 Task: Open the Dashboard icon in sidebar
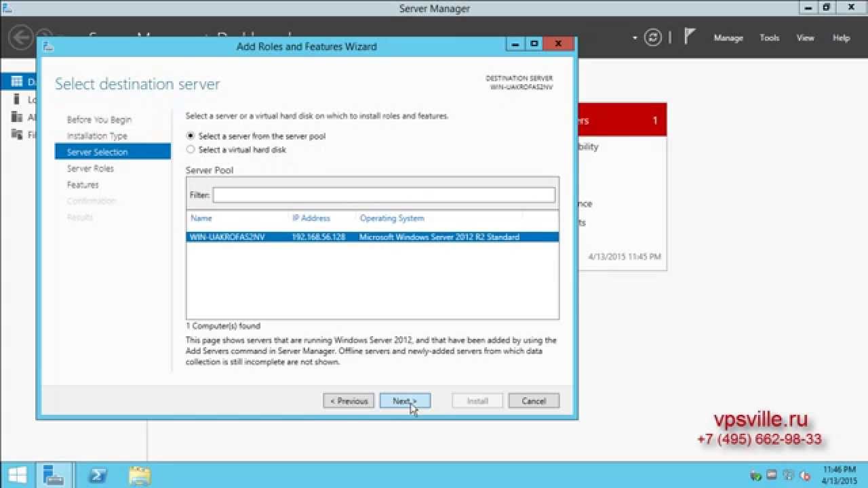(x=17, y=82)
